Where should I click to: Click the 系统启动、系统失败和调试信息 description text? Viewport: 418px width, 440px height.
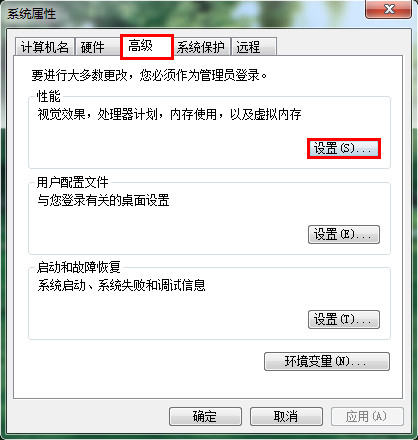coord(121,286)
